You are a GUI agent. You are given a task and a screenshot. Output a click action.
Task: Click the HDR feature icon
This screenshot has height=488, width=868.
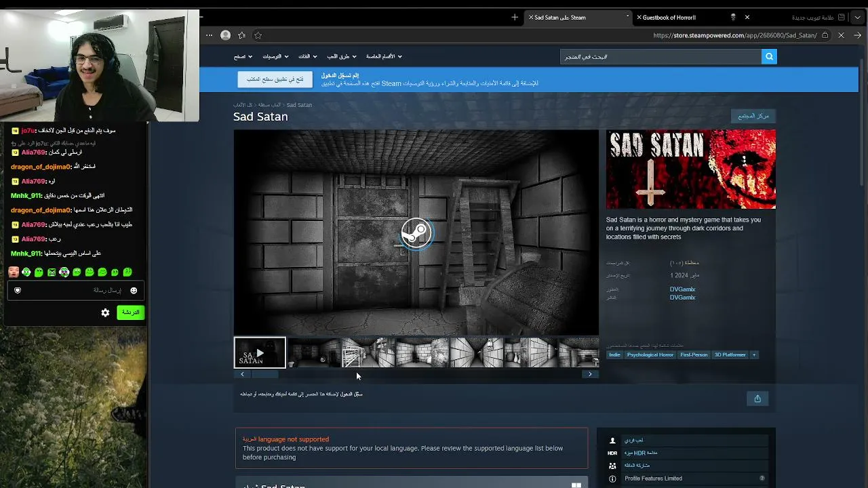coord(612,453)
